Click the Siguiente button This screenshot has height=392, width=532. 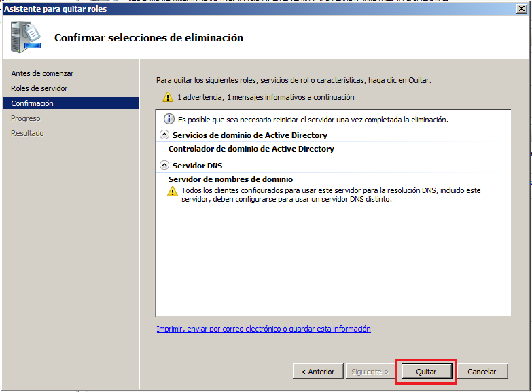pyautogui.click(x=369, y=372)
